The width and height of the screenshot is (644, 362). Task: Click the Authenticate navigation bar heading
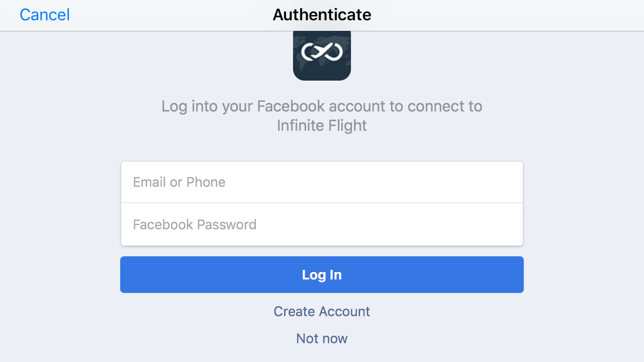[x=322, y=15]
